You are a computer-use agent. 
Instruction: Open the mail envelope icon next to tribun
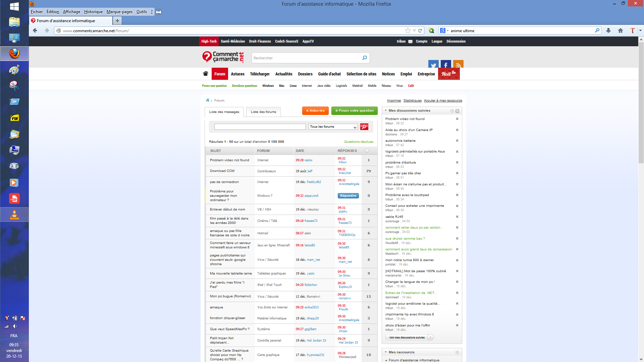[x=410, y=42]
